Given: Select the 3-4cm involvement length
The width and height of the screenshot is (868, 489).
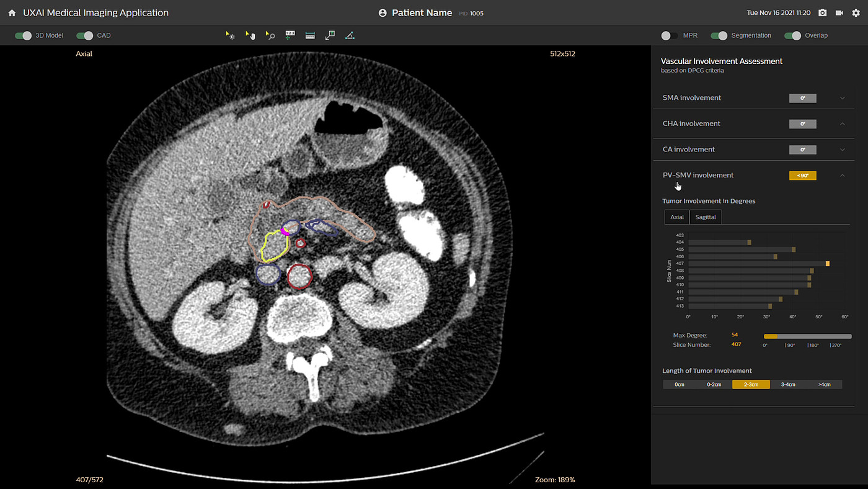Looking at the screenshot, I should click(788, 385).
